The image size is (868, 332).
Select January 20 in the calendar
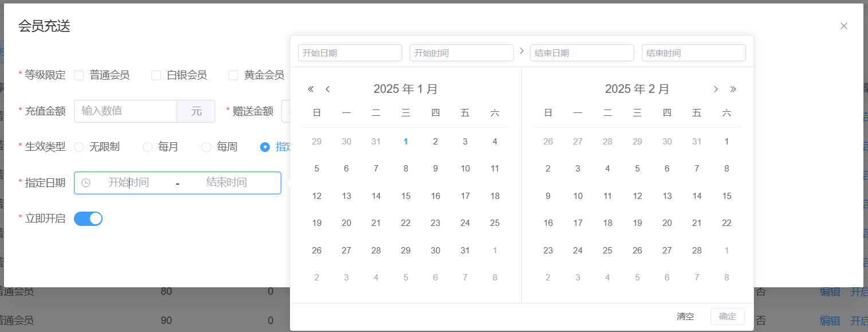[x=346, y=223]
